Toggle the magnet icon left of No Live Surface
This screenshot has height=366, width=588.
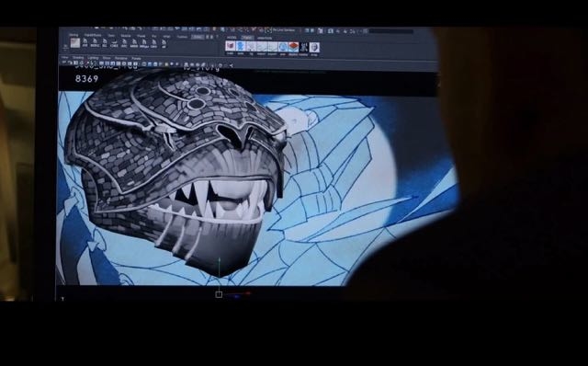(268, 30)
